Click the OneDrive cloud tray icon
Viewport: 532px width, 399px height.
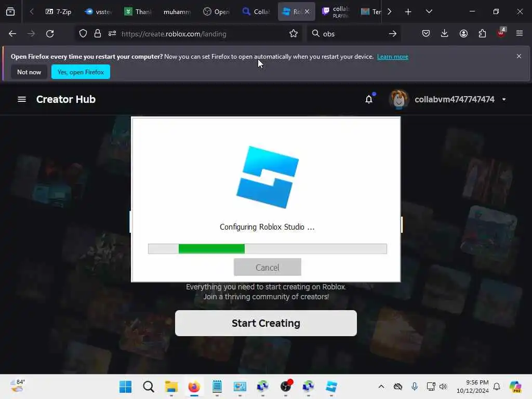point(398,387)
